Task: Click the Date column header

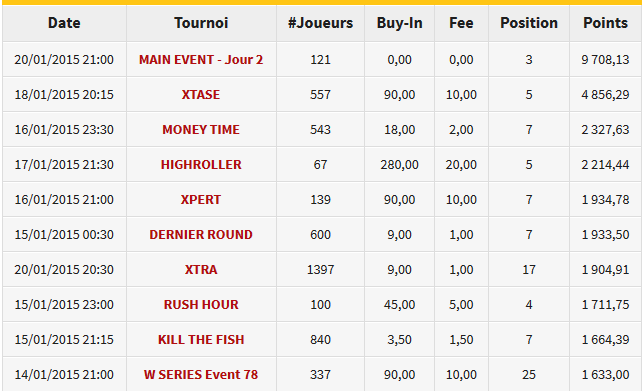Action: click(x=64, y=23)
